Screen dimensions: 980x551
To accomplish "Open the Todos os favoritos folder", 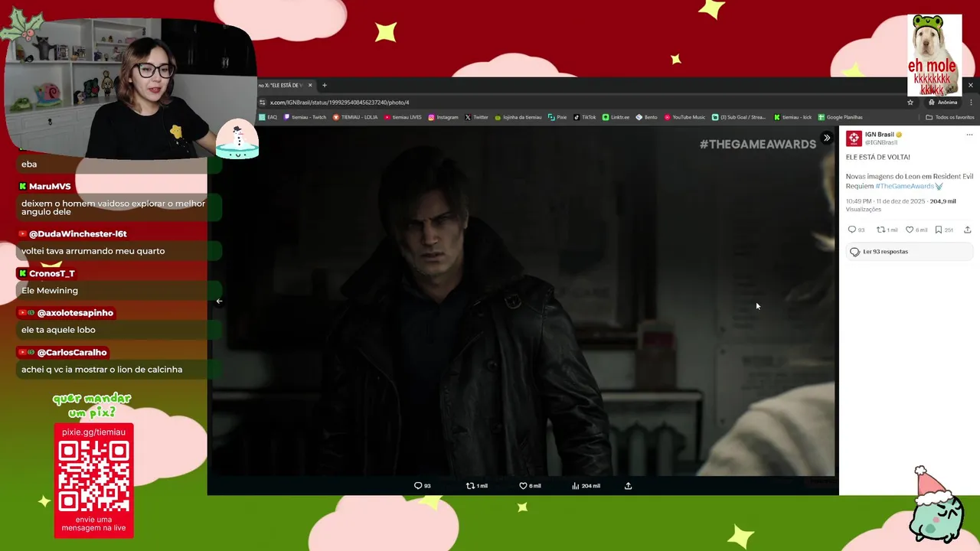I will coord(950,117).
